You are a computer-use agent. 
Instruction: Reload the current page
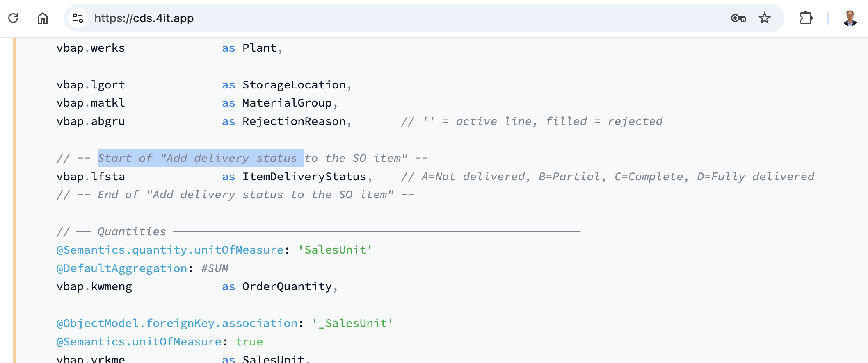pyautogui.click(x=14, y=18)
